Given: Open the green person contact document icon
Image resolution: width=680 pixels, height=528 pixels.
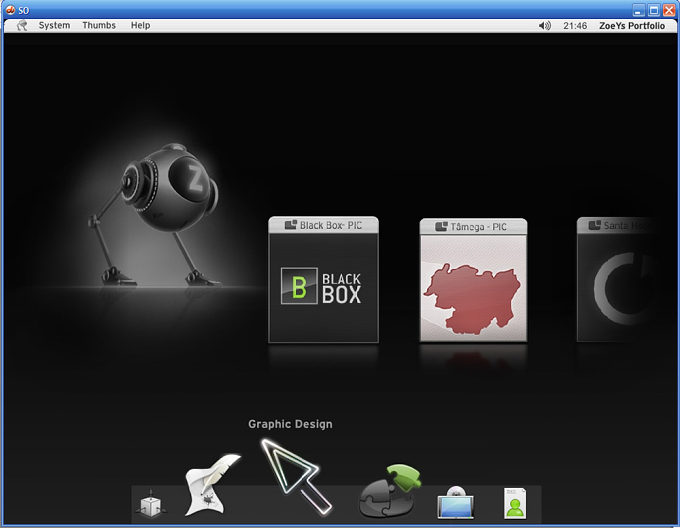Looking at the screenshot, I should click(515, 503).
